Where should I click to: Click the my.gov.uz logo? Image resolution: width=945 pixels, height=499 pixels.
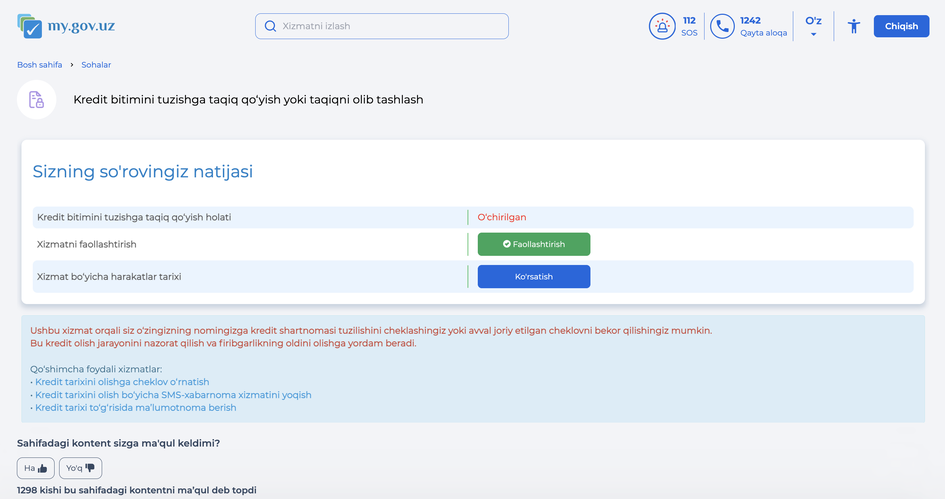click(65, 26)
